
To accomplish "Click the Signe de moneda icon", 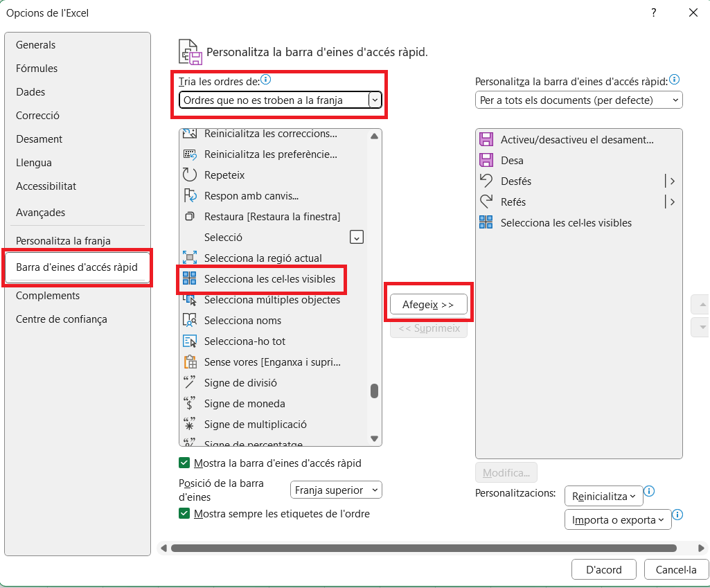I will 190,403.
